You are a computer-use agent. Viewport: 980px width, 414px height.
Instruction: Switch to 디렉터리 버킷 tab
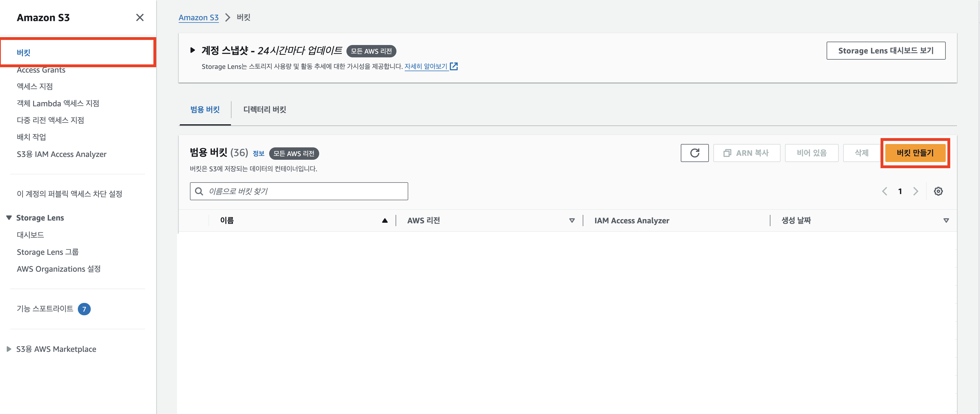point(264,110)
